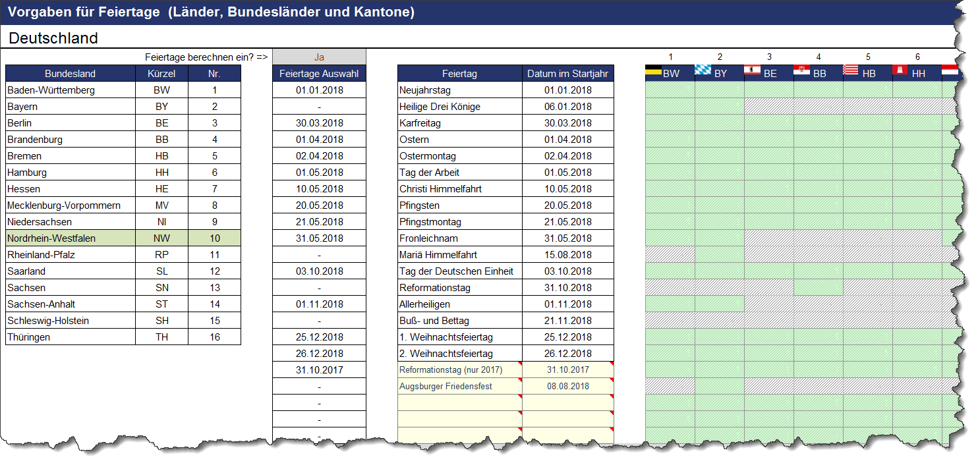Select the Baden-Württemberg row cell
Image resolution: width=980 pixels, height=465 pixels.
pos(71,90)
